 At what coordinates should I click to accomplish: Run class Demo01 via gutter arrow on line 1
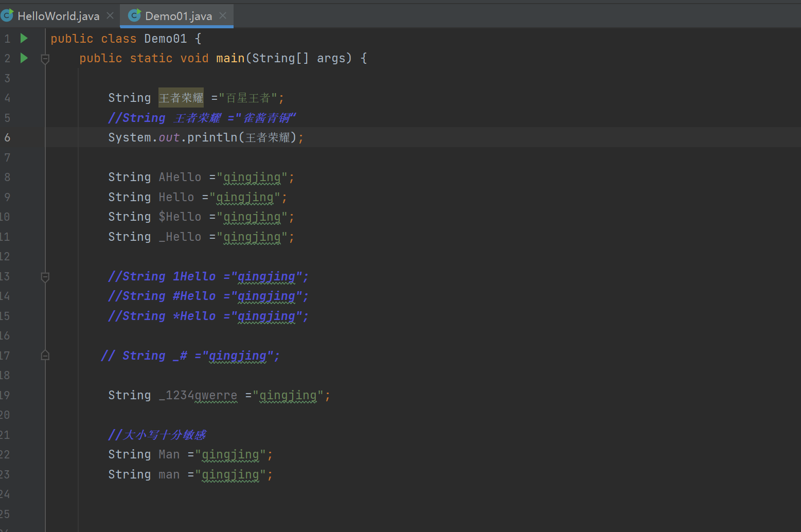click(x=24, y=38)
